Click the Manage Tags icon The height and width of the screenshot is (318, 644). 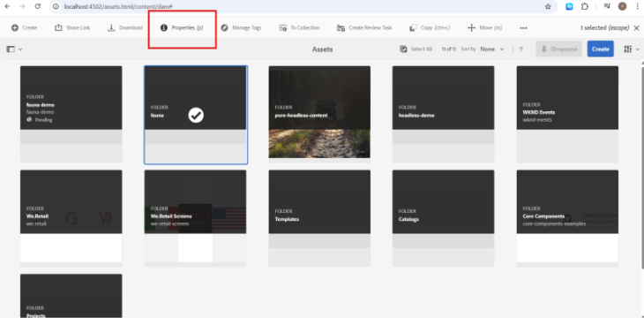click(224, 28)
